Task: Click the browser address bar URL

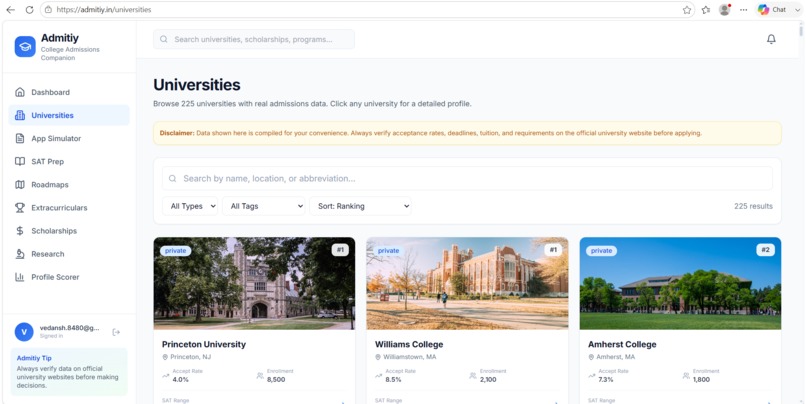Action: pyautogui.click(x=104, y=9)
